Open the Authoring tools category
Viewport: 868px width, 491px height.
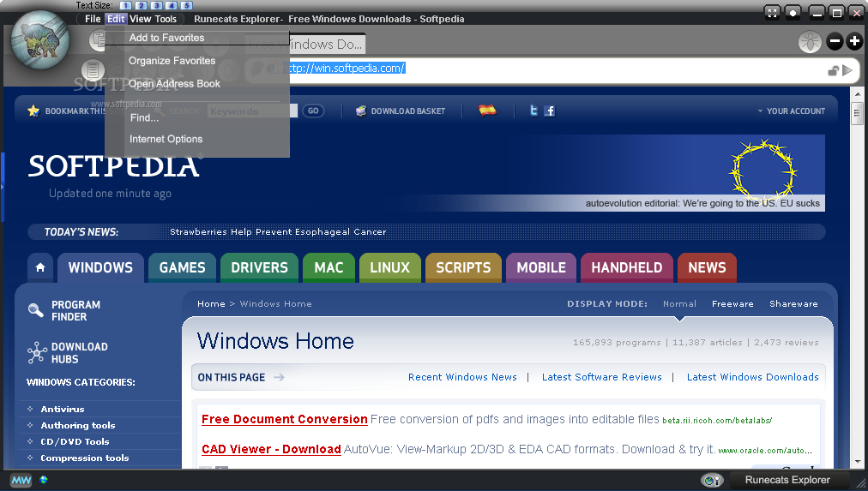[x=78, y=425]
